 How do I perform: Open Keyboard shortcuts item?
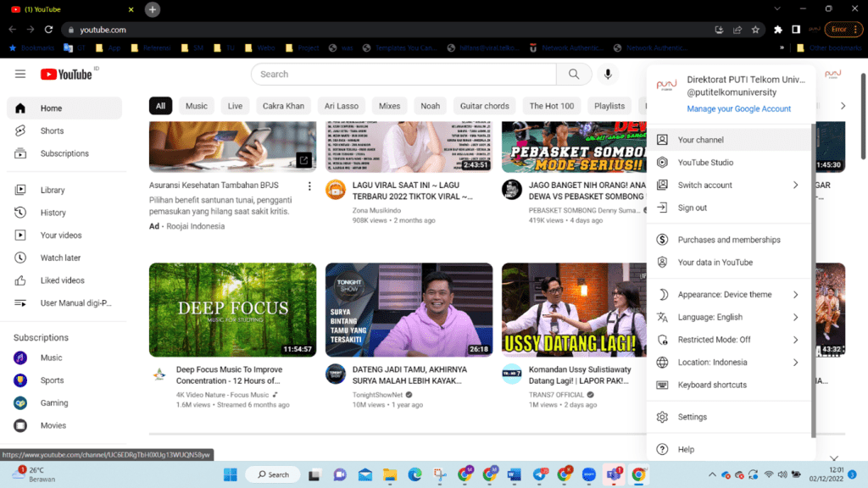pyautogui.click(x=730, y=385)
